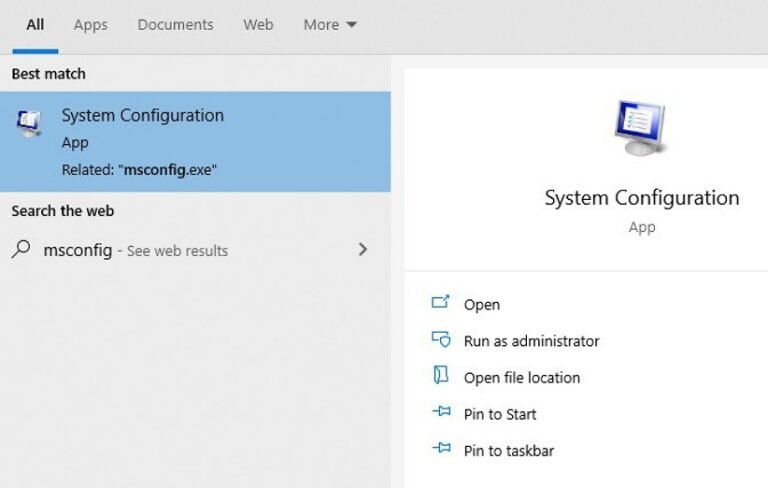Image resolution: width=768 pixels, height=488 pixels.
Task: Click the pin icon beside Pin to Start
Action: click(x=441, y=413)
